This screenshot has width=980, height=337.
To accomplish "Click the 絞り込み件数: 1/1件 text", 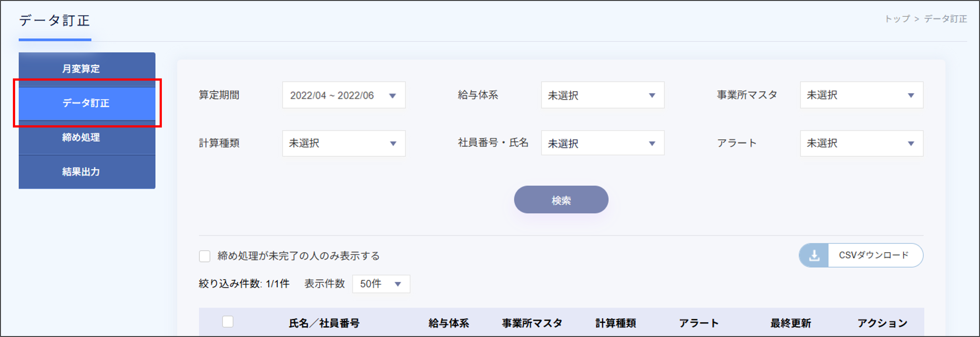I will tap(244, 284).
